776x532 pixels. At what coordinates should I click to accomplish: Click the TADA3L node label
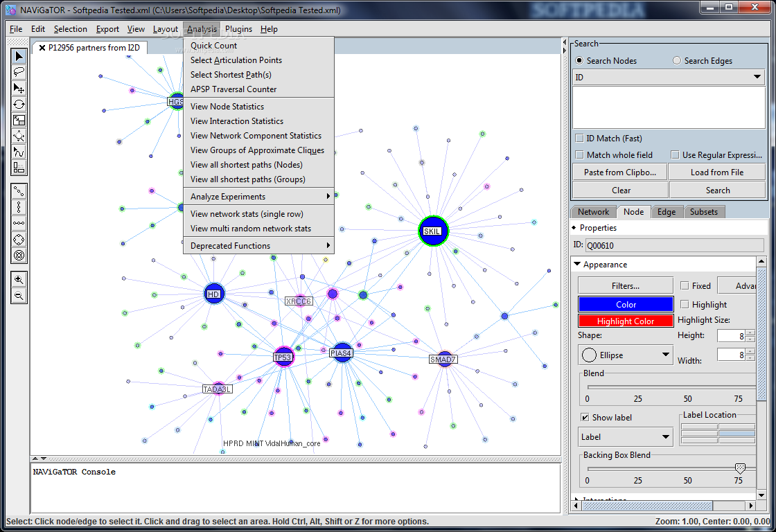point(218,389)
